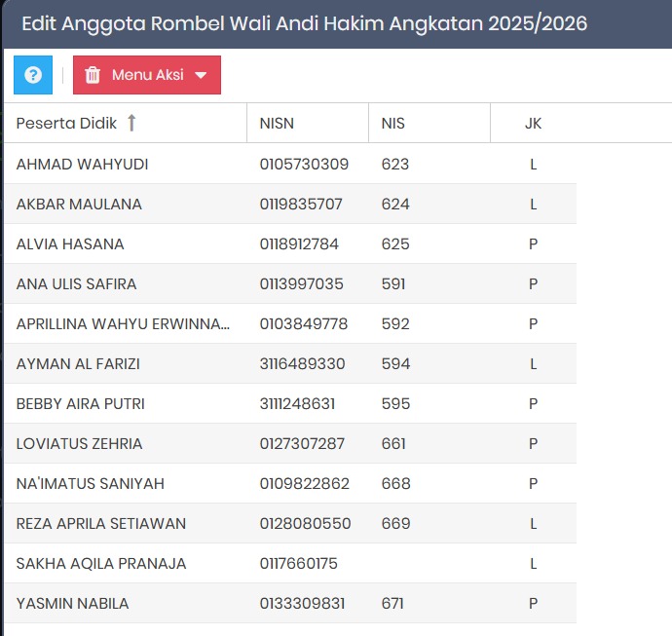This screenshot has height=636, width=672.
Task: Select the AHMAD WAHYUDI row
Action: [x=83, y=164]
